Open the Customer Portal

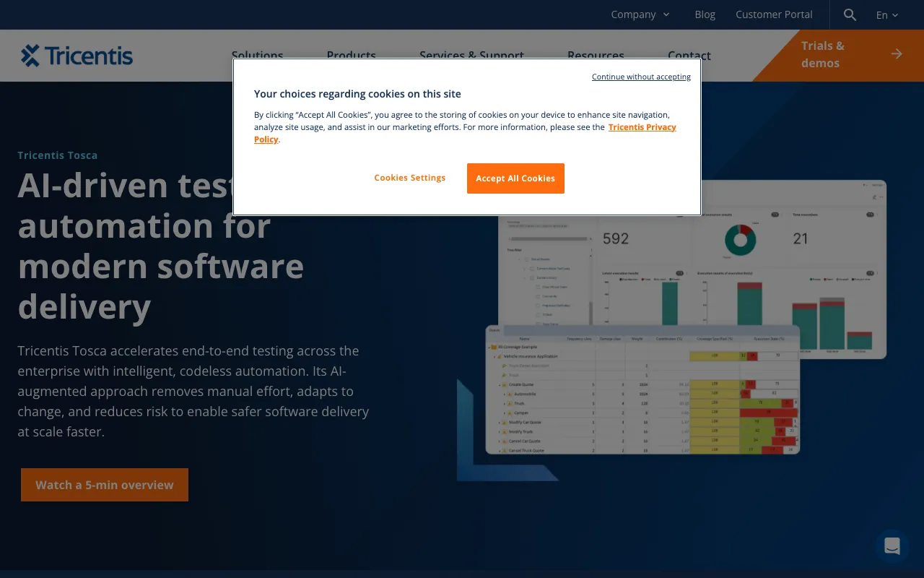774,14
